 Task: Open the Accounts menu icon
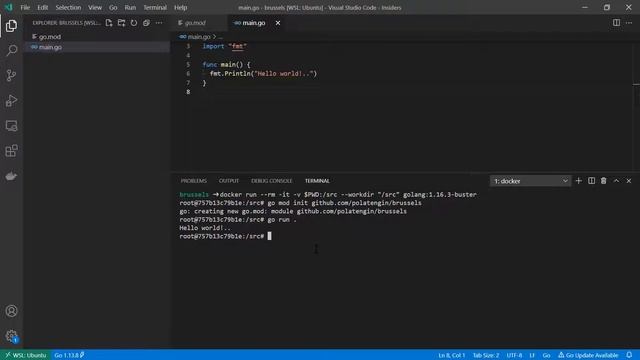click(11, 311)
